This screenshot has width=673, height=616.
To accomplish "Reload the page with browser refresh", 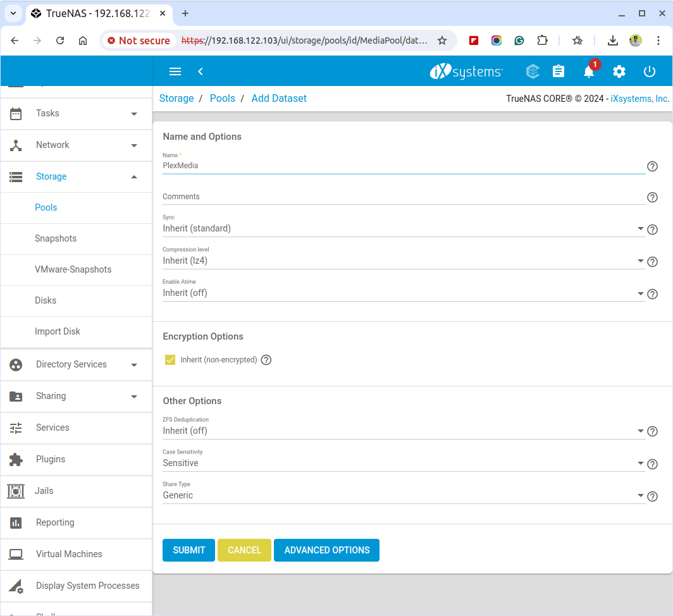I will pos(60,40).
